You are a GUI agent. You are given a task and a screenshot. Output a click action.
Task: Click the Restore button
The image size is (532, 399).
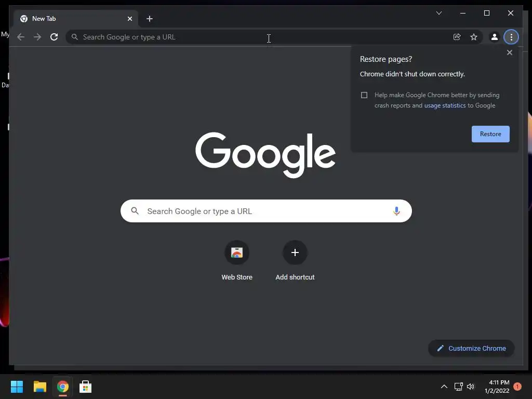coord(490,134)
